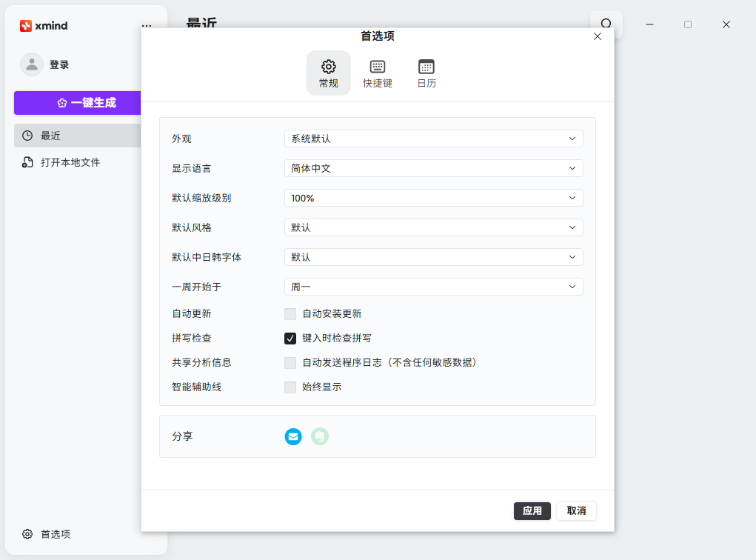Open the 默认缩放级别 dropdown showing 100%

pyautogui.click(x=433, y=199)
